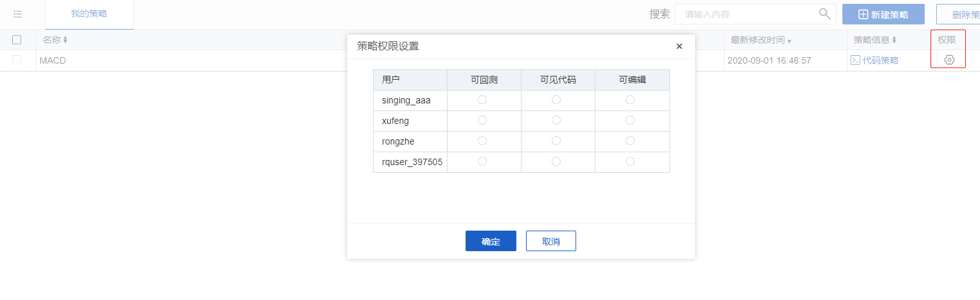This screenshot has width=980, height=300.
Task: Enable 可回测 for singing_aaa
Action: tap(482, 100)
